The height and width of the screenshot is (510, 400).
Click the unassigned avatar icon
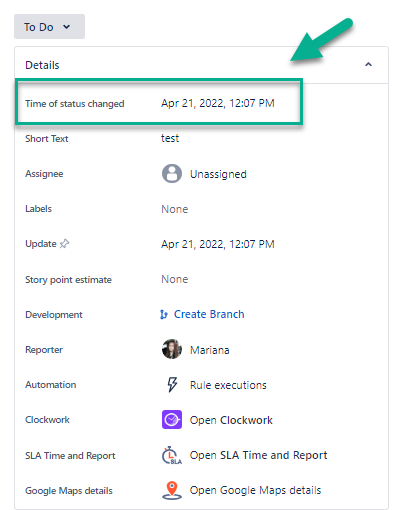click(172, 173)
